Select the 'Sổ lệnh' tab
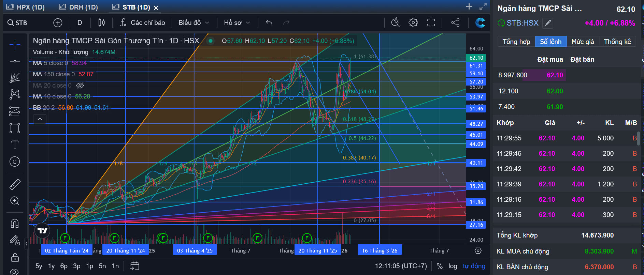Image resolution: width=644 pixels, height=275 pixels. [551, 42]
